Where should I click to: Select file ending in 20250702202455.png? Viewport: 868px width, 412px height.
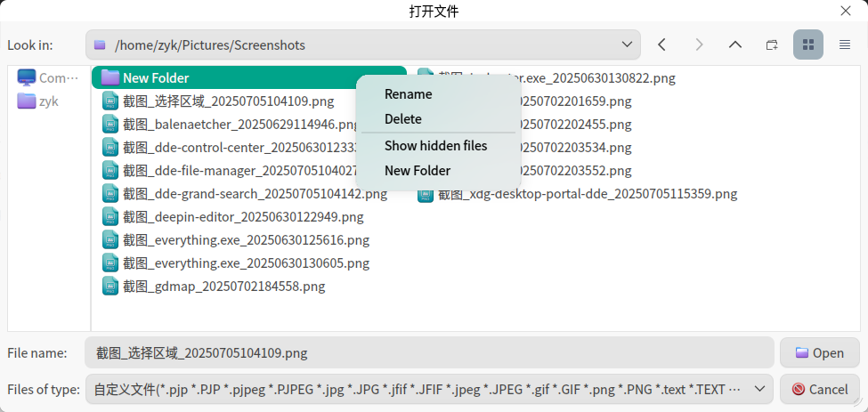(x=576, y=125)
